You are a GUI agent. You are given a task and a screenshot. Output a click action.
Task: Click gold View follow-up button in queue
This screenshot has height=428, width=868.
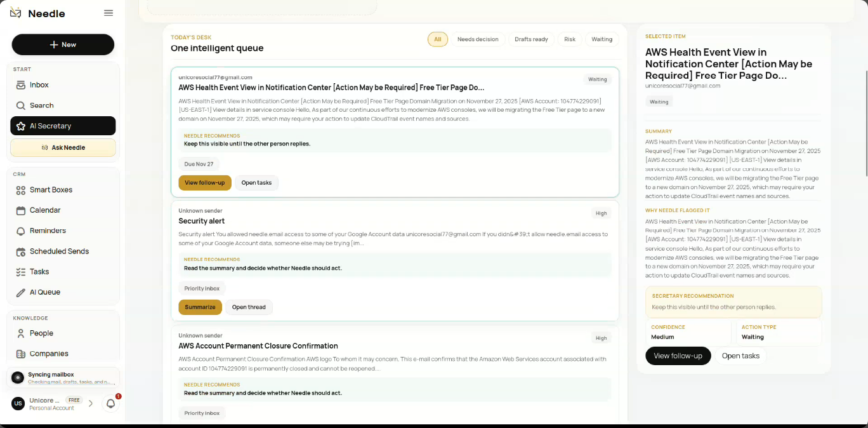coord(205,183)
